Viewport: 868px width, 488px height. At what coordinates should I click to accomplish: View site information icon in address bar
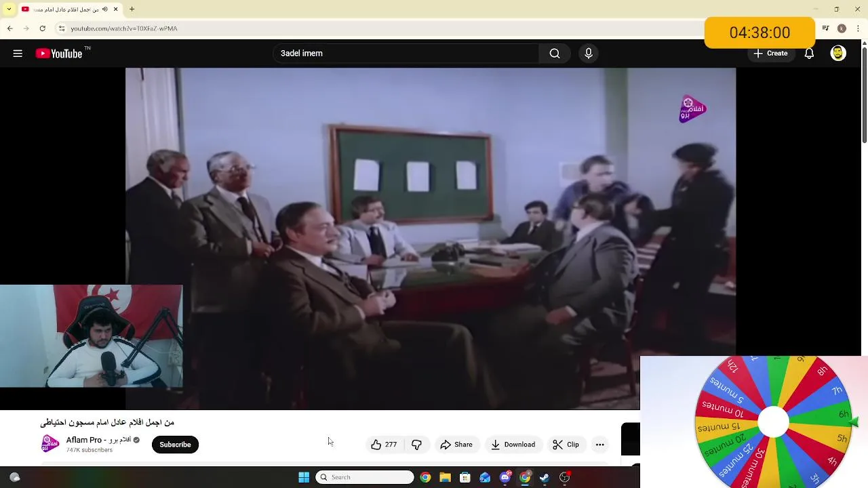pyautogui.click(x=62, y=28)
